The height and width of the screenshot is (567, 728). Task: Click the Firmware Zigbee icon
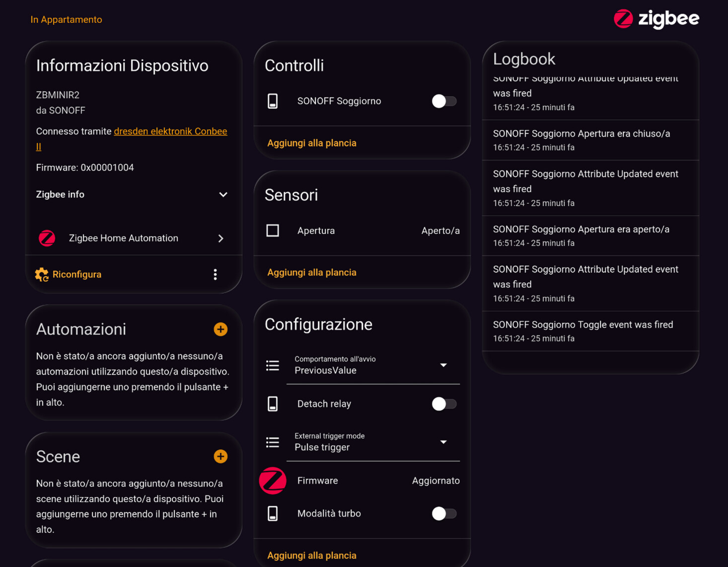pos(273,481)
